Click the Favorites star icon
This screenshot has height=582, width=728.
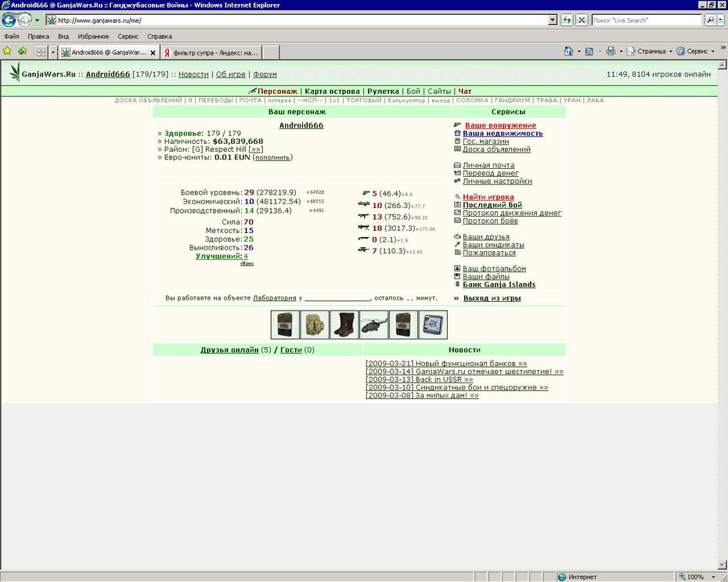7,51
